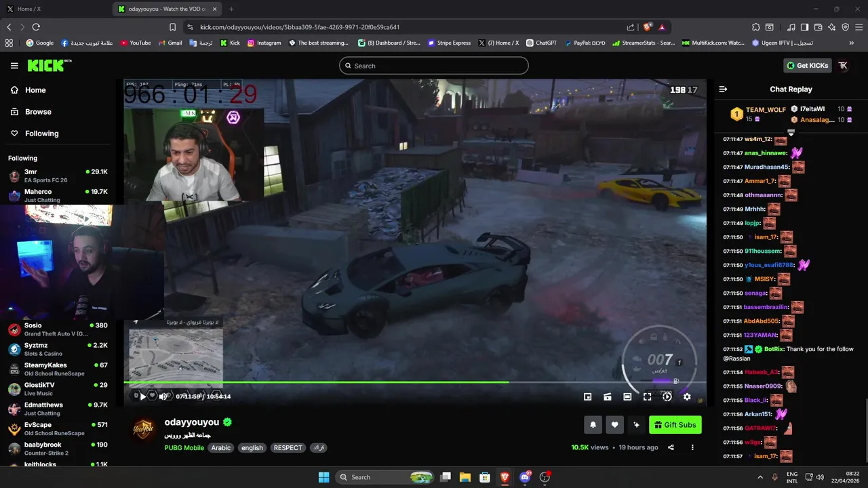Viewport: 868px width, 488px height.
Task: Click TEAM_WOLF top gifter
Action: (757, 114)
